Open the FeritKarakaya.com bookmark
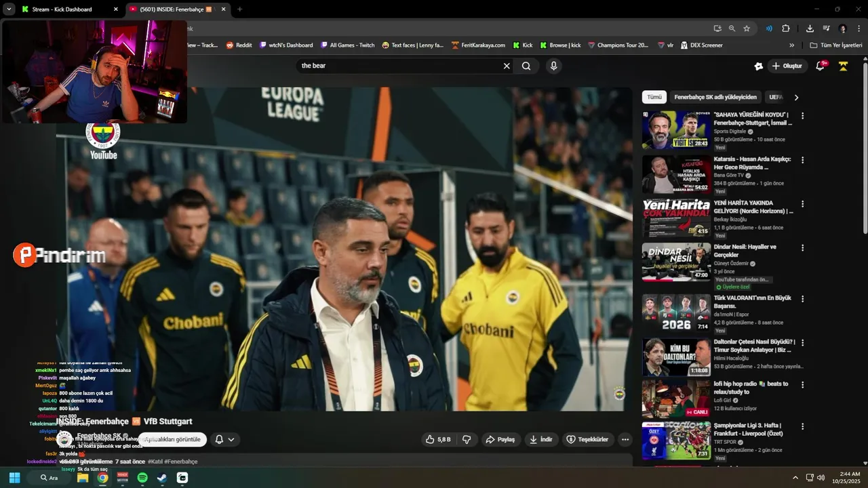This screenshot has width=868, height=488. coord(478,45)
